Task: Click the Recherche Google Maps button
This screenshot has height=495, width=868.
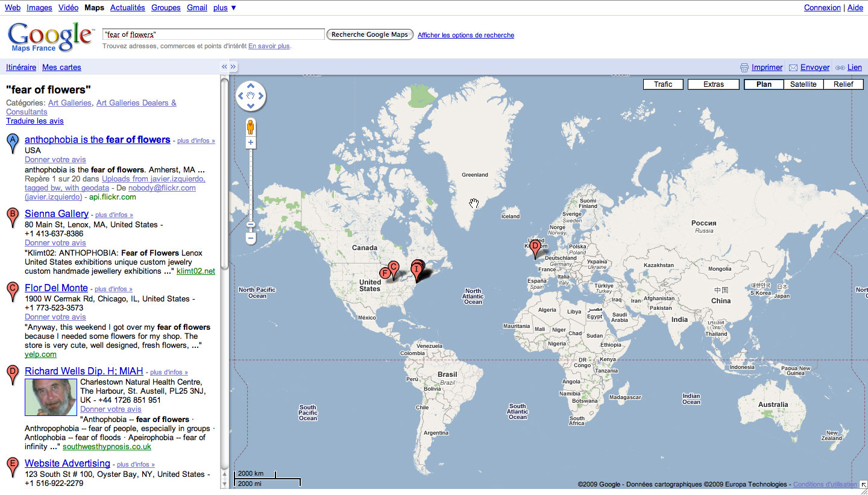Action: tap(370, 34)
